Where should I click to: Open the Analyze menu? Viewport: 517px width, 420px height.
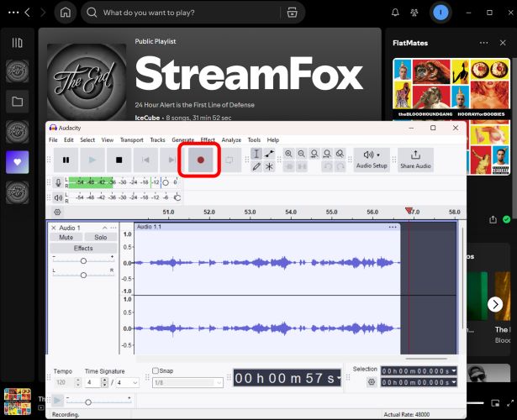click(x=231, y=140)
